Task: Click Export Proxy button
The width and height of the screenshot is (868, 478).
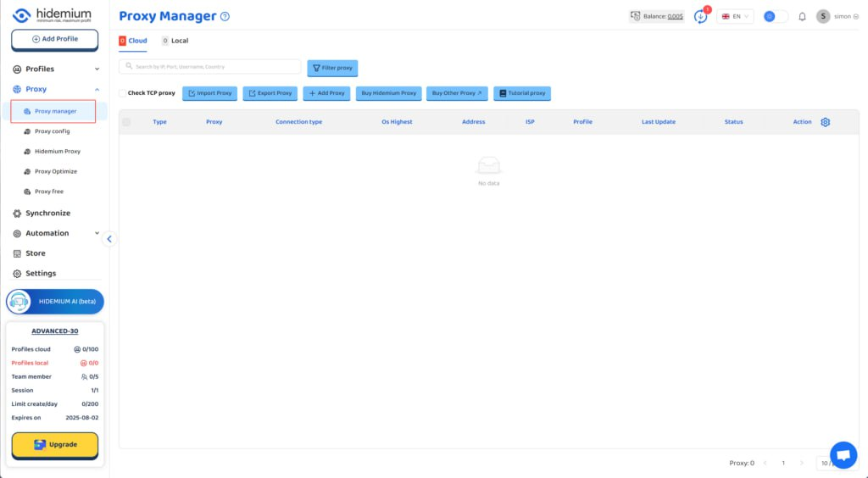Action: (x=270, y=93)
